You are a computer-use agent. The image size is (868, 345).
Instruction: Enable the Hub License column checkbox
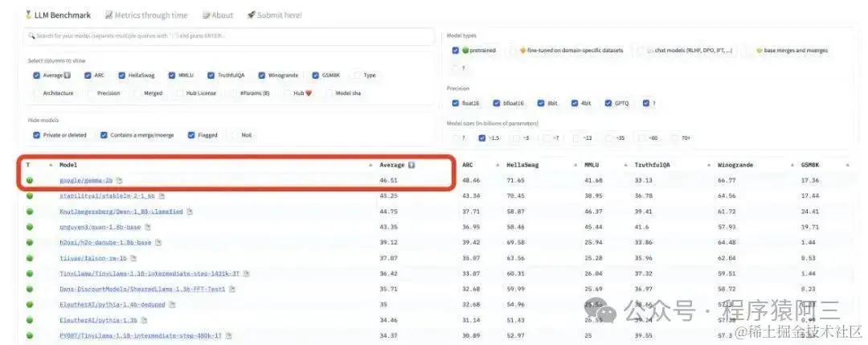pyautogui.click(x=179, y=93)
